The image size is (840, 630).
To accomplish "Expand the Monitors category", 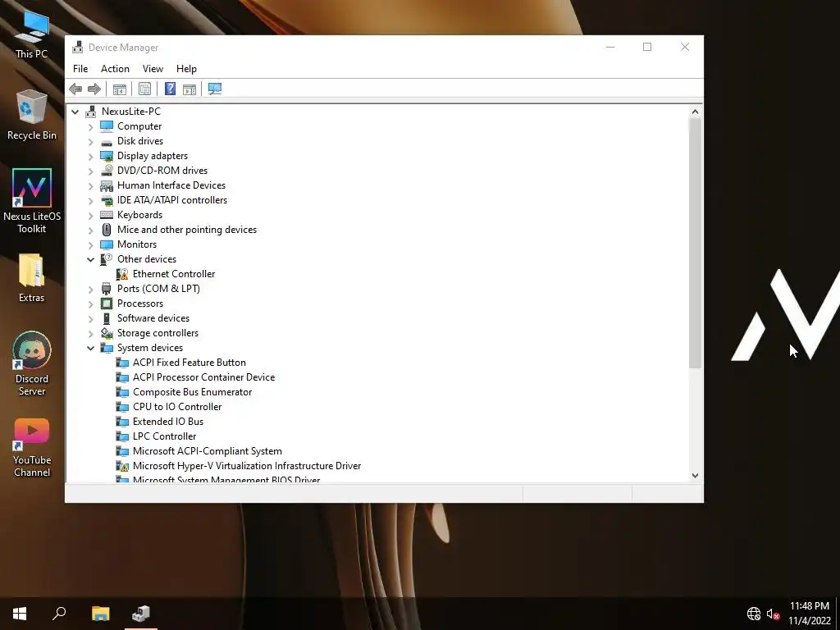I will (90, 244).
